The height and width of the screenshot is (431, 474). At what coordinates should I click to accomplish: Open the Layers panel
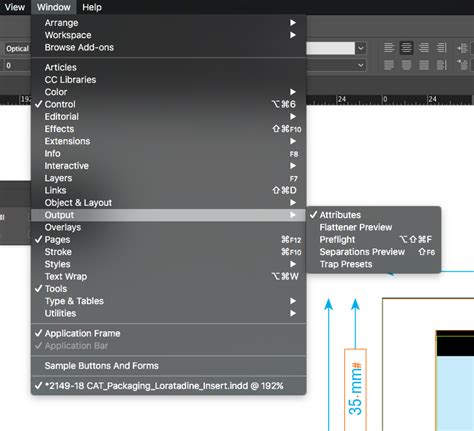[169, 178]
